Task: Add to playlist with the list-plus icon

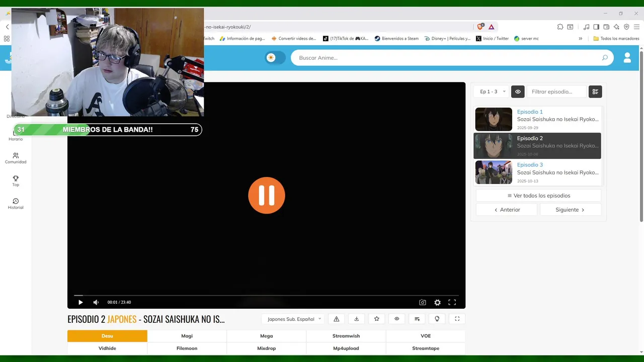Action: click(417, 319)
